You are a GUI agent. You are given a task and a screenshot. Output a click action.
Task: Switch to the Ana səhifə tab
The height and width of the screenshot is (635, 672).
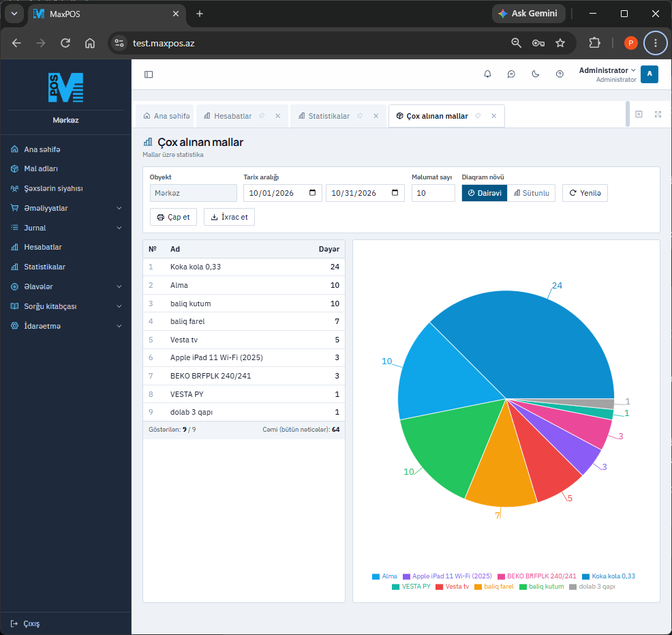click(x=166, y=116)
